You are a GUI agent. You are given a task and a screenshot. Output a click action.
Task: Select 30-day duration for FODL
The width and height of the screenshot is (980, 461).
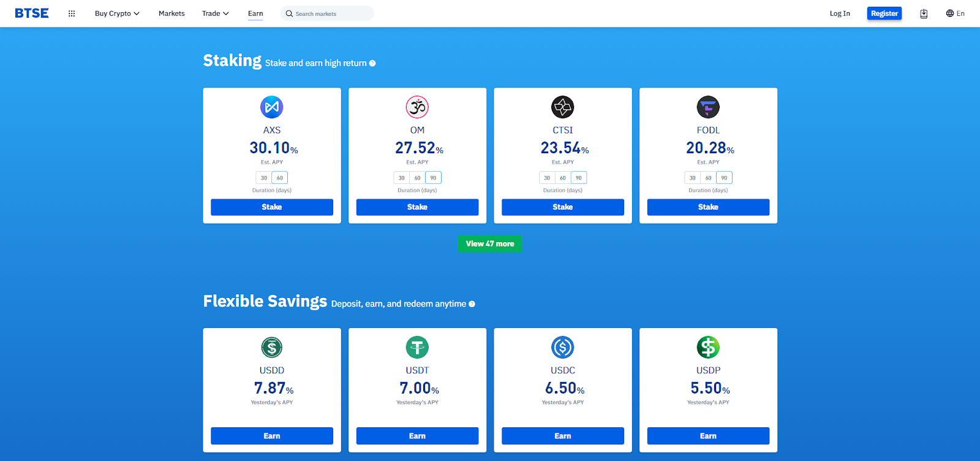click(x=692, y=178)
